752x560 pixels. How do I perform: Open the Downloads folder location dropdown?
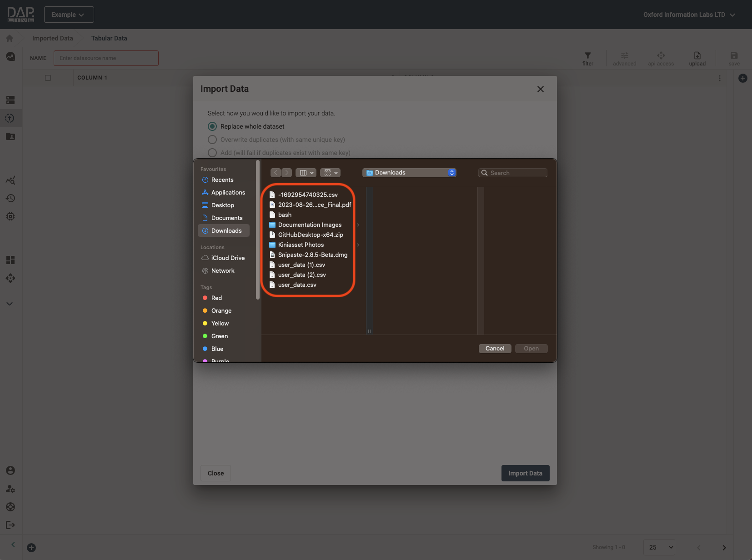[x=409, y=173]
